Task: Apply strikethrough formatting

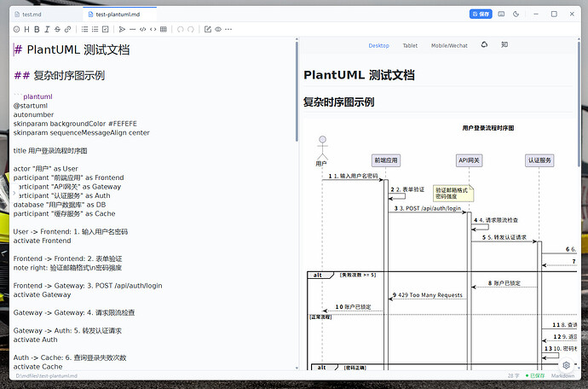Action: pyautogui.click(x=57, y=29)
